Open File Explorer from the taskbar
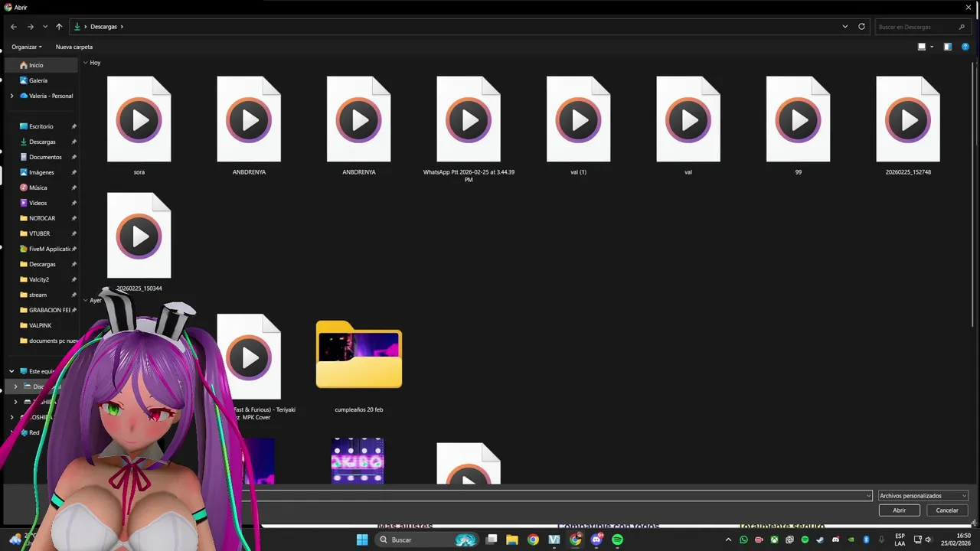This screenshot has width=980, height=551. click(512, 540)
